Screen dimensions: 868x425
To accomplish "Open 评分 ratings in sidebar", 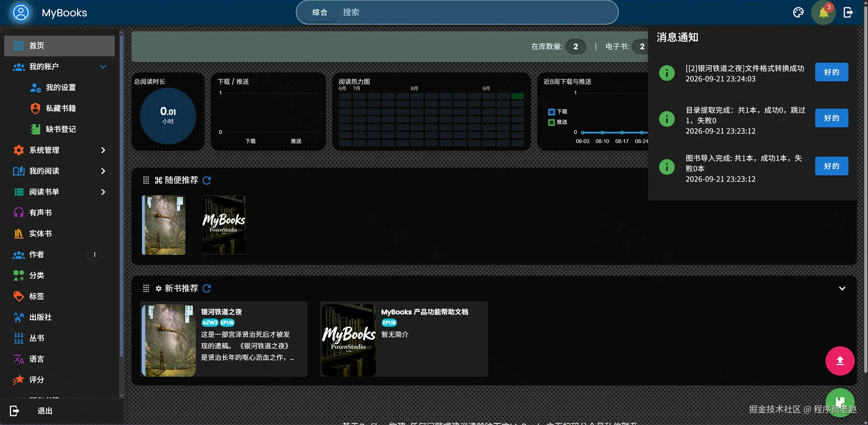I will [x=59, y=380].
